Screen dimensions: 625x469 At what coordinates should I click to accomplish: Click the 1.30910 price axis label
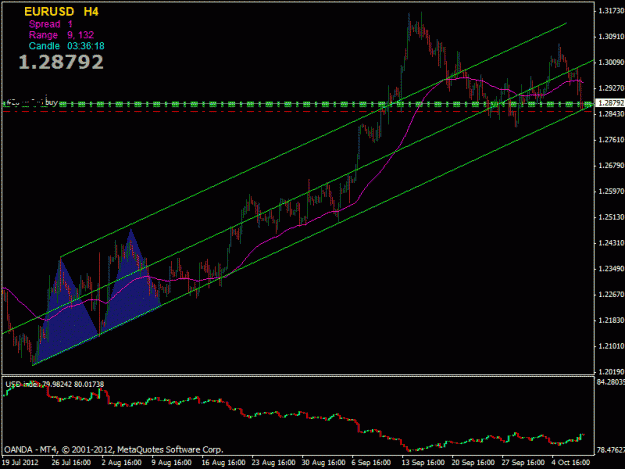pyautogui.click(x=611, y=37)
